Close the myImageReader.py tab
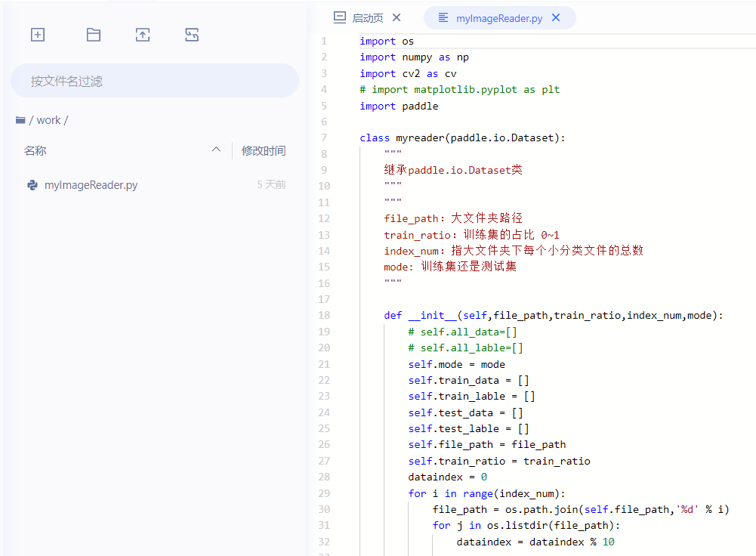This screenshot has width=756, height=556. (x=556, y=18)
